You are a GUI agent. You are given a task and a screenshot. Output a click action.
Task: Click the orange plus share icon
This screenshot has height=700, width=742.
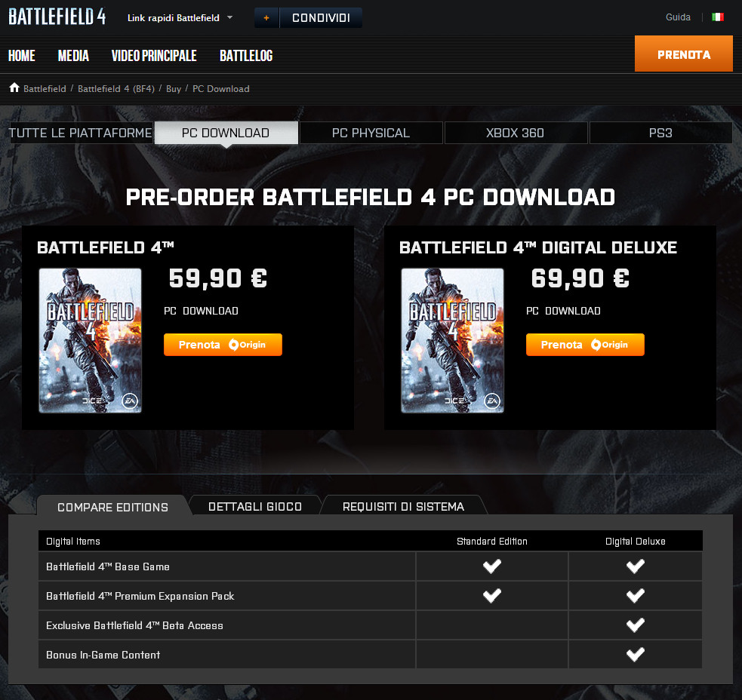coord(266,17)
